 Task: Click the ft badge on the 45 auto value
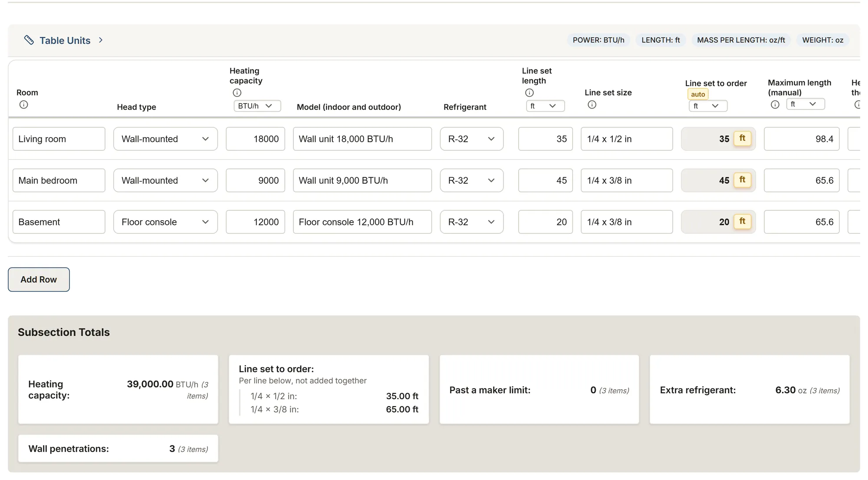coord(742,180)
